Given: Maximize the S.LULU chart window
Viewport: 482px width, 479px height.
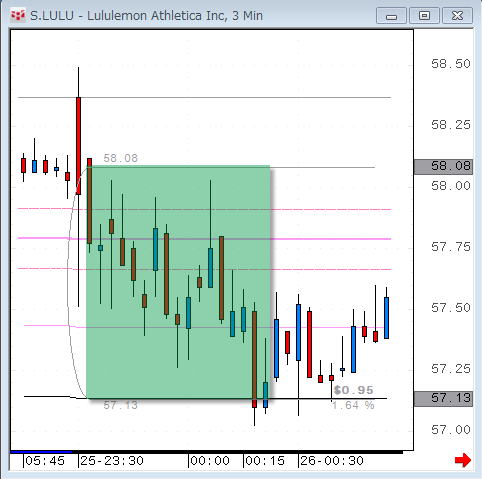Looking at the screenshot, I should (424, 16).
